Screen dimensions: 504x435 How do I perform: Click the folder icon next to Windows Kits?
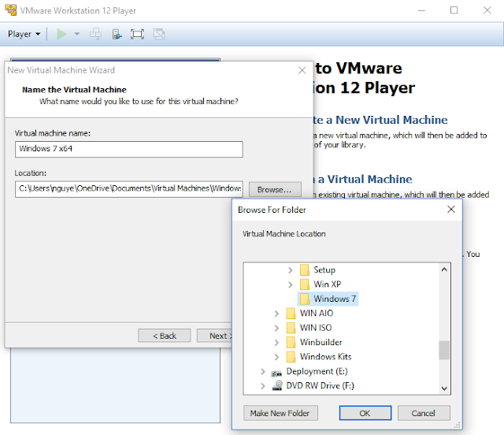(x=291, y=356)
